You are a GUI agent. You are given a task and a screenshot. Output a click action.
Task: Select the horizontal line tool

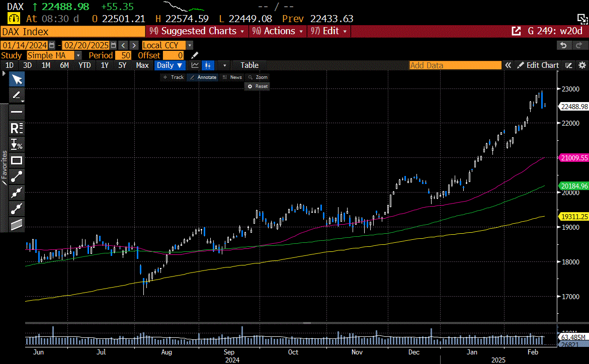click(x=17, y=112)
